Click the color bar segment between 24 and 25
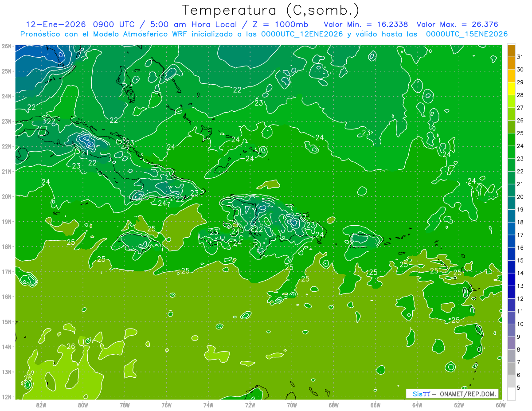The image size is (532, 411). click(x=511, y=139)
